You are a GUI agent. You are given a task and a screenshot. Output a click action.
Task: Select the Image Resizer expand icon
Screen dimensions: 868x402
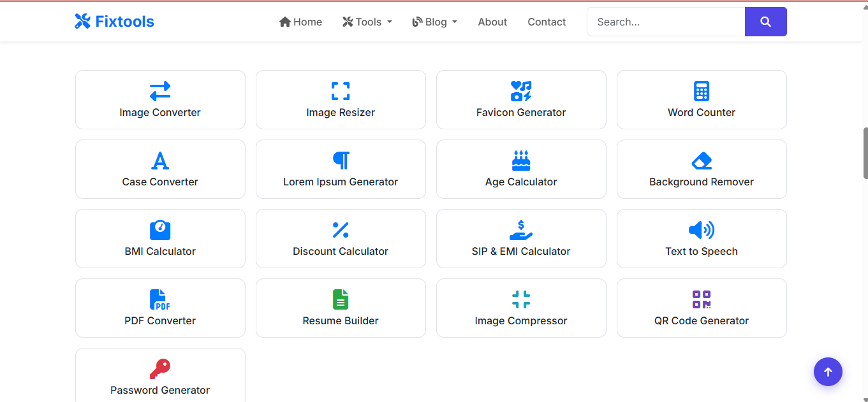341,91
